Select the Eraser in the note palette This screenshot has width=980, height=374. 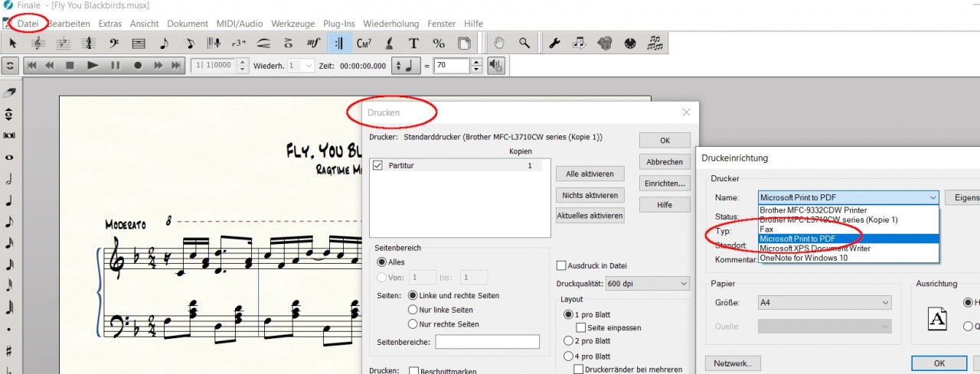coord(9,93)
